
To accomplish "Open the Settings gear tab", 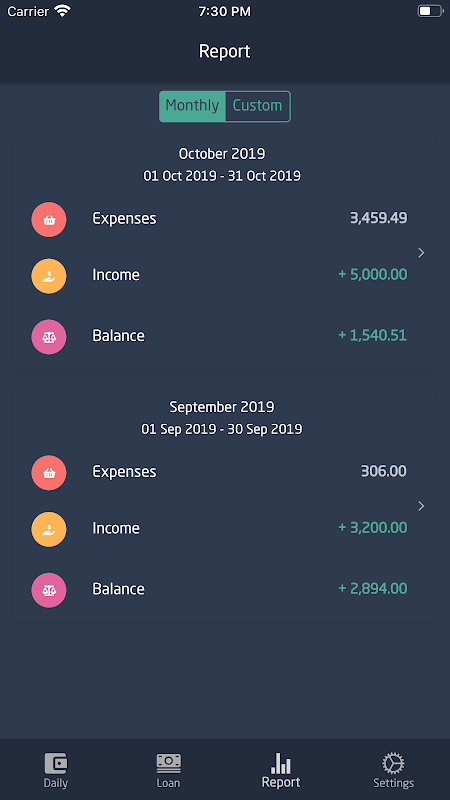I will 393,770.
